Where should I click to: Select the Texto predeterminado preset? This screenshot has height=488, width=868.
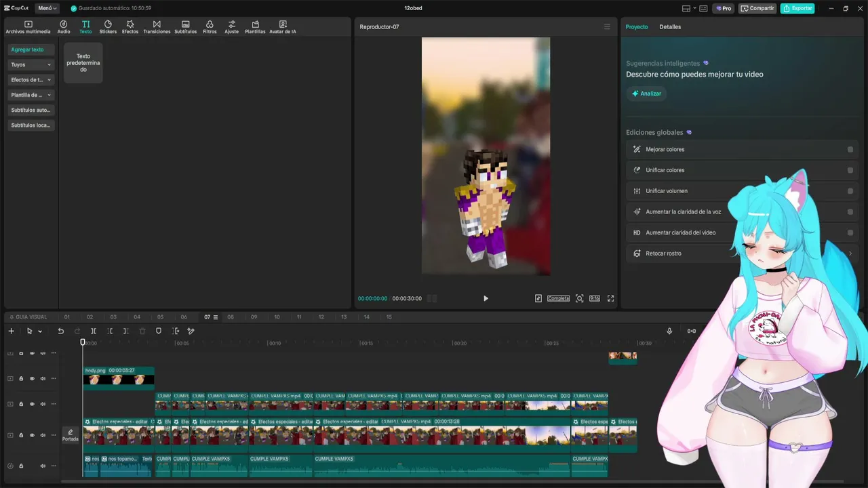tap(83, 63)
